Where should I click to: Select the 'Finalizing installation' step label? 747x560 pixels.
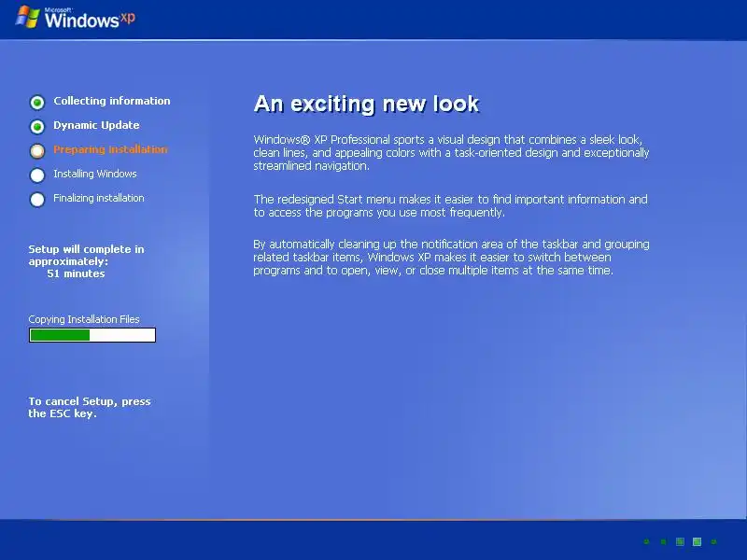pyautogui.click(x=99, y=198)
